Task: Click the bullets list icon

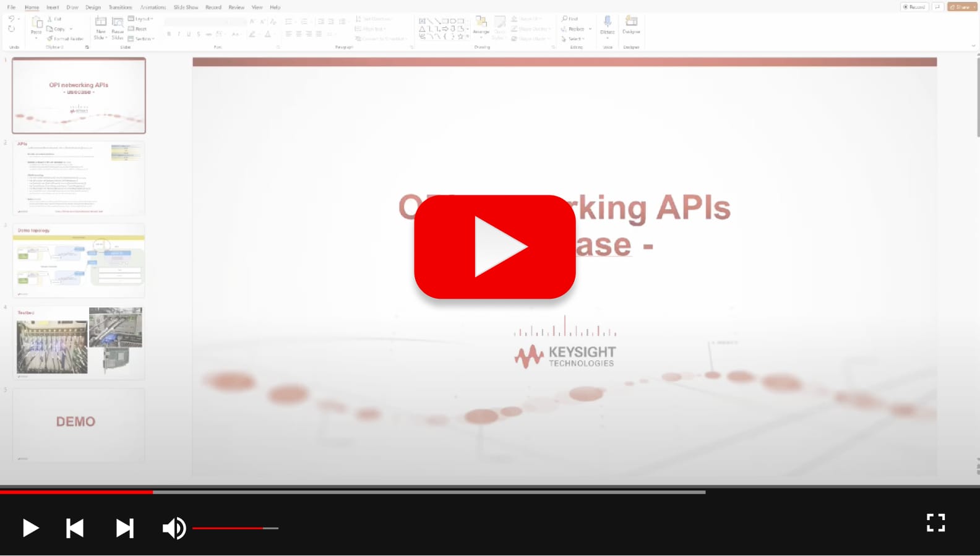Action: pos(288,22)
